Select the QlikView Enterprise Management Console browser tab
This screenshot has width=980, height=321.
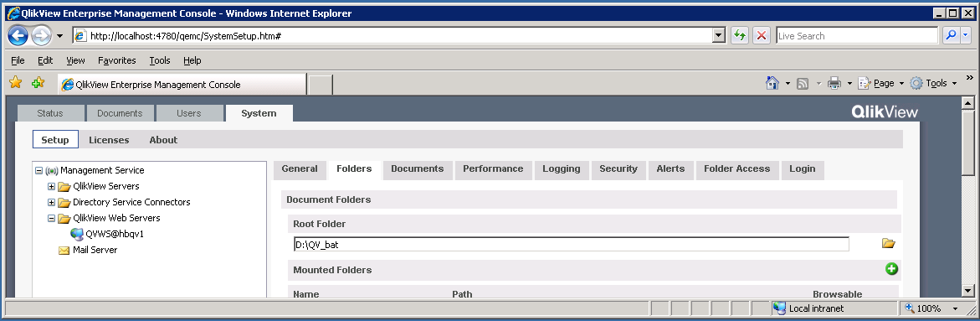(182, 85)
